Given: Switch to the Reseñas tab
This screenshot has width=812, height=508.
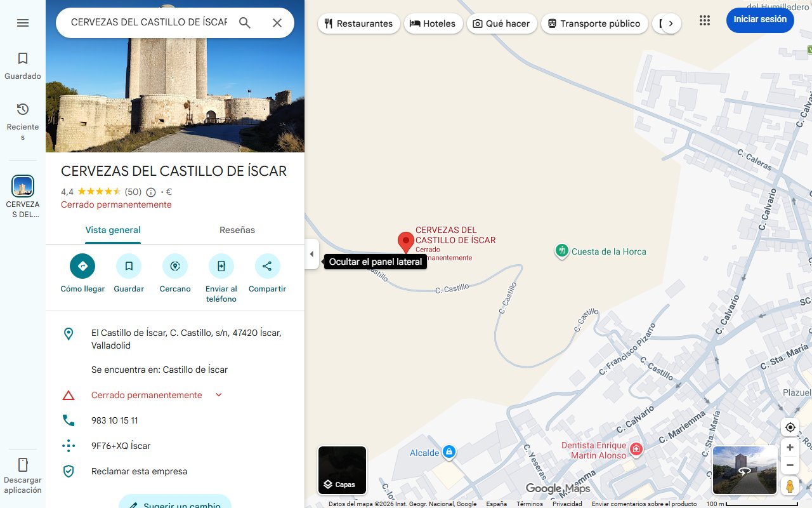Looking at the screenshot, I should click(x=237, y=230).
